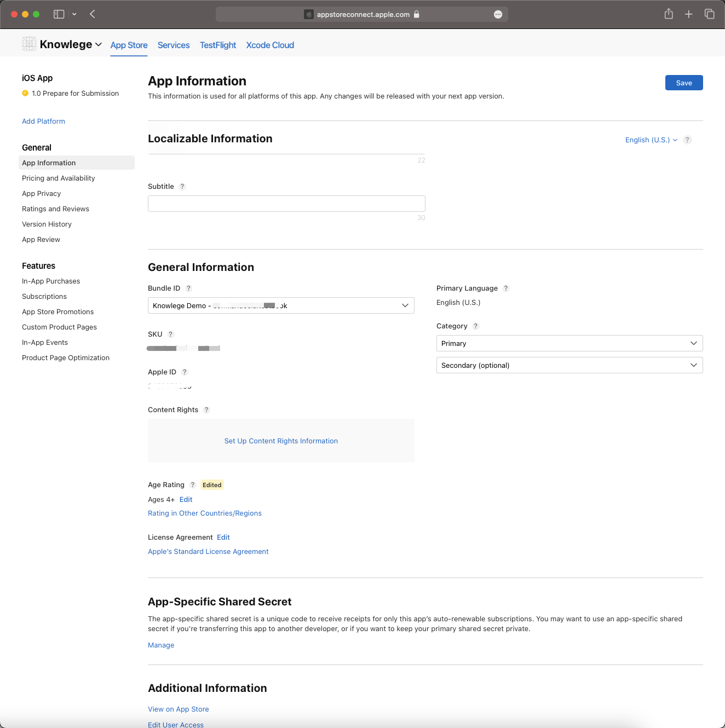Open the Bundle ID dropdown
This screenshot has height=728, width=725.
click(x=281, y=305)
